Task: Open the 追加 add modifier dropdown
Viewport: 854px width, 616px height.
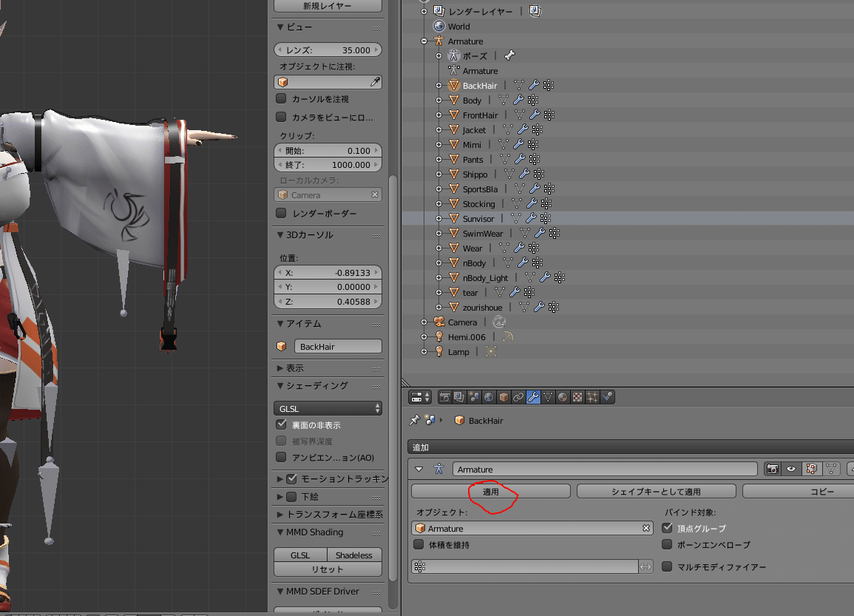Action: (x=631, y=447)
